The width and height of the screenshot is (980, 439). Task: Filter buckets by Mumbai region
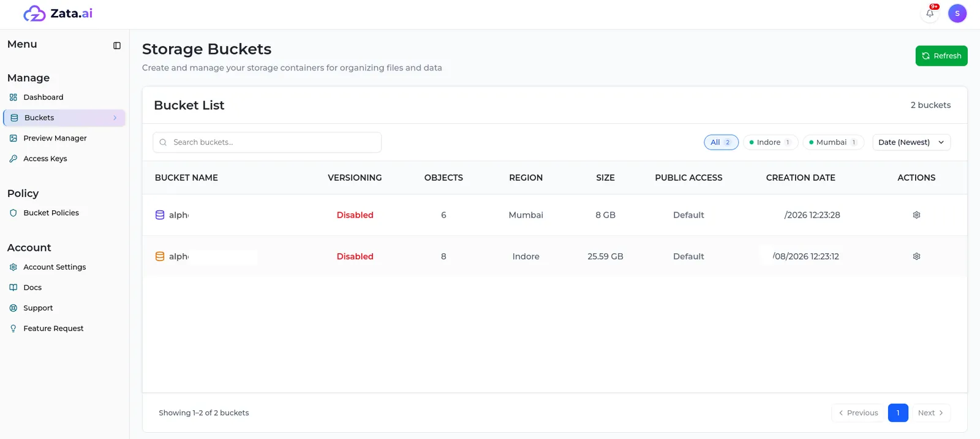click(833, 142)
